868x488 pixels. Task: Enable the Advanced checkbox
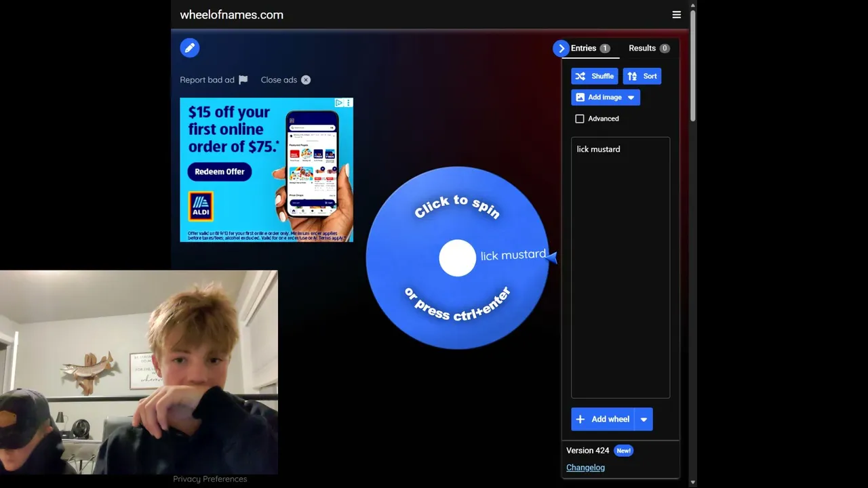coord(580,119)
